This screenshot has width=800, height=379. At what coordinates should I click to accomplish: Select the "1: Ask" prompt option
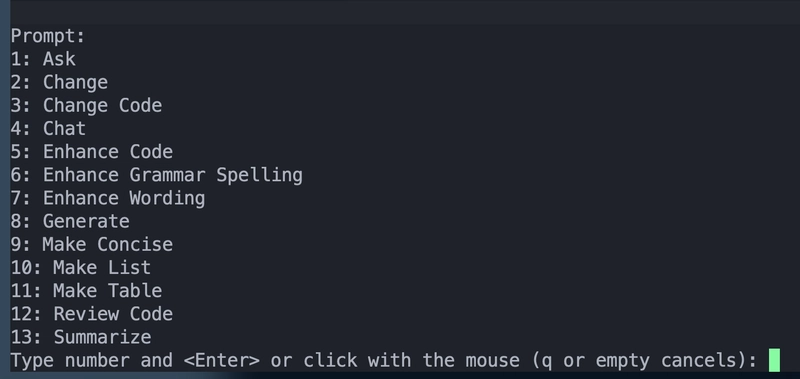coord(43,59)
